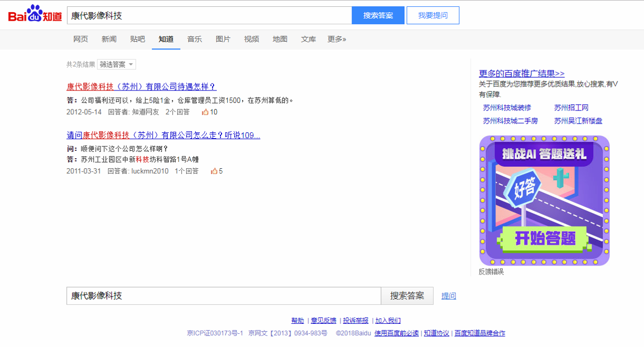The height and width of the screenshot is (347, 644).
Task: Open the 帮助 footer link
Action: click(298, 321)
